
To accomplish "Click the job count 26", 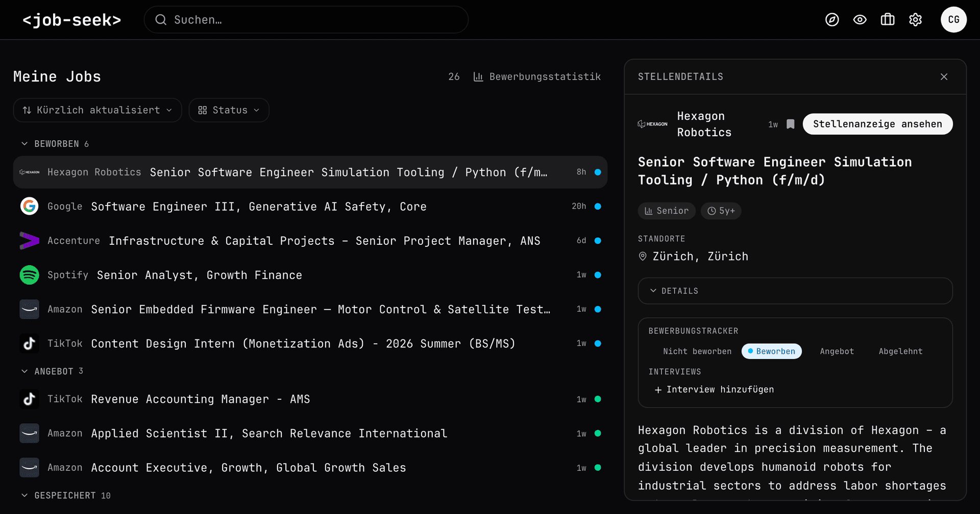I will point(454,76).
